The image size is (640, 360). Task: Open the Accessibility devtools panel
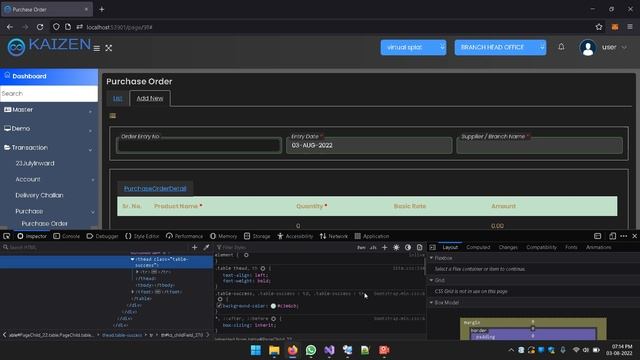(295, 236)
